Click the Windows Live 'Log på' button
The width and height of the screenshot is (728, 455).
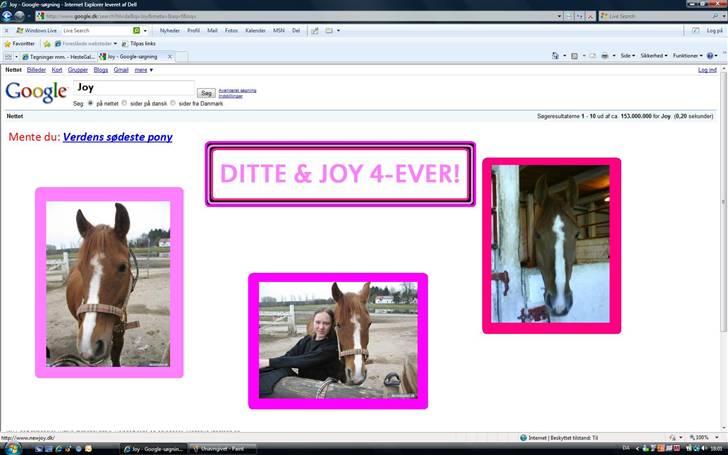coord(715,31)
